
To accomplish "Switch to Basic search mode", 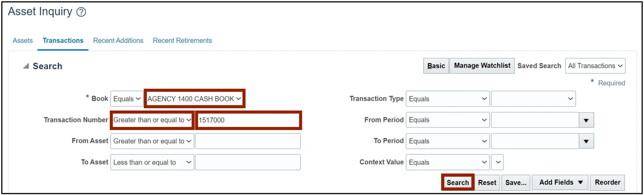I will coord(436,66).
